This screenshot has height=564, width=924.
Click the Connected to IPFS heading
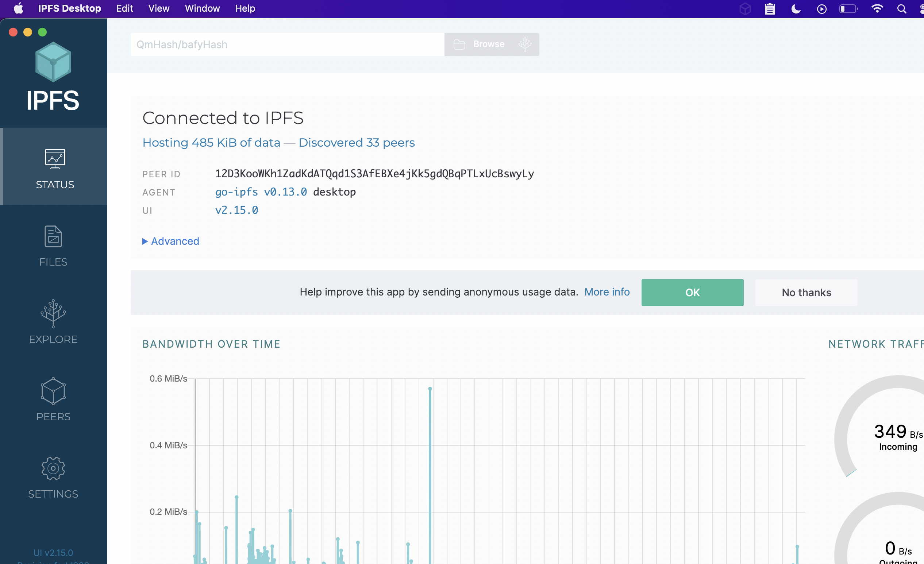pos(223,118)
